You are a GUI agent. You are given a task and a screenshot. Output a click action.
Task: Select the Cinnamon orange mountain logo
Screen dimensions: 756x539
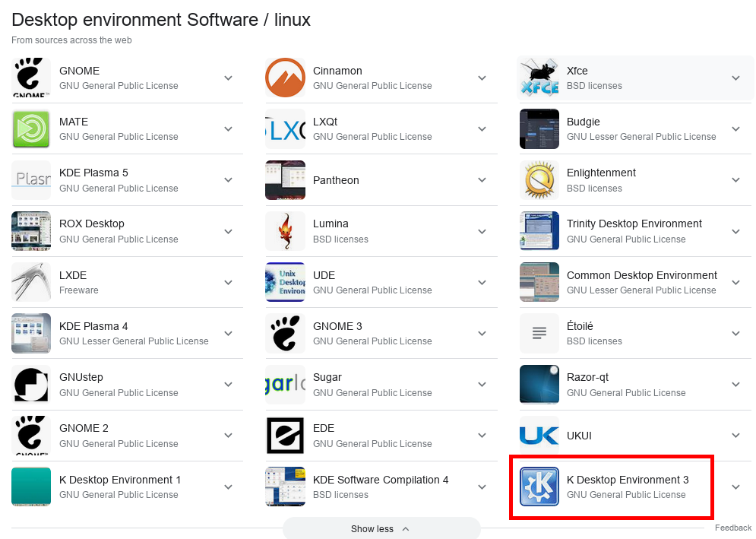pos(285,78)
